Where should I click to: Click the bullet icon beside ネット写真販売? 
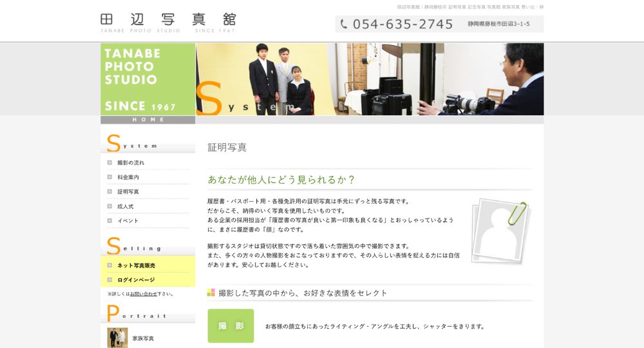pos(109,266)
